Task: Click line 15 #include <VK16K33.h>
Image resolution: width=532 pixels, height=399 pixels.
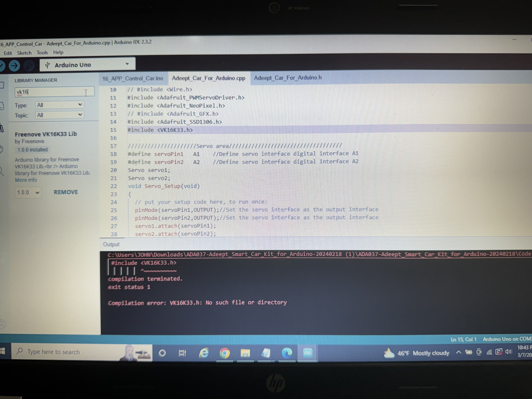Action: tap(160, 130)
